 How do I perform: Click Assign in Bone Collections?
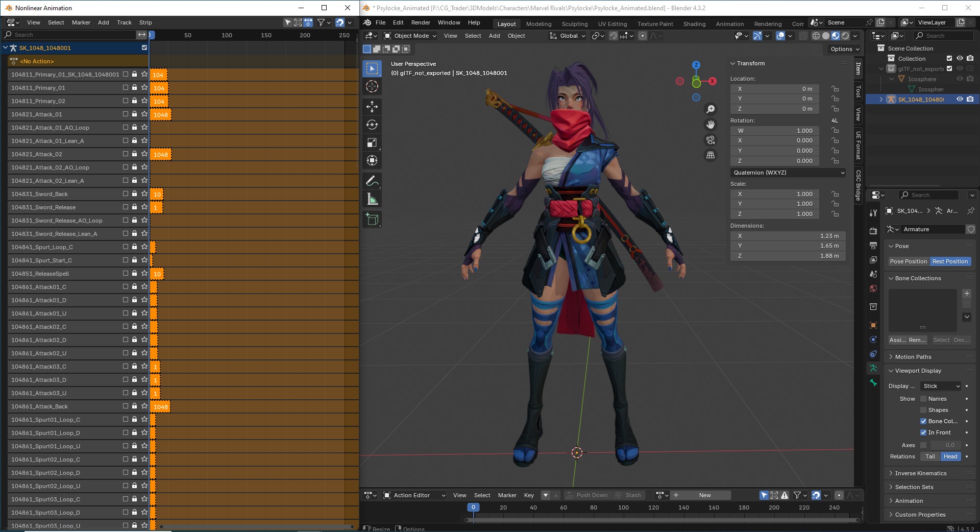coord(897,340)
